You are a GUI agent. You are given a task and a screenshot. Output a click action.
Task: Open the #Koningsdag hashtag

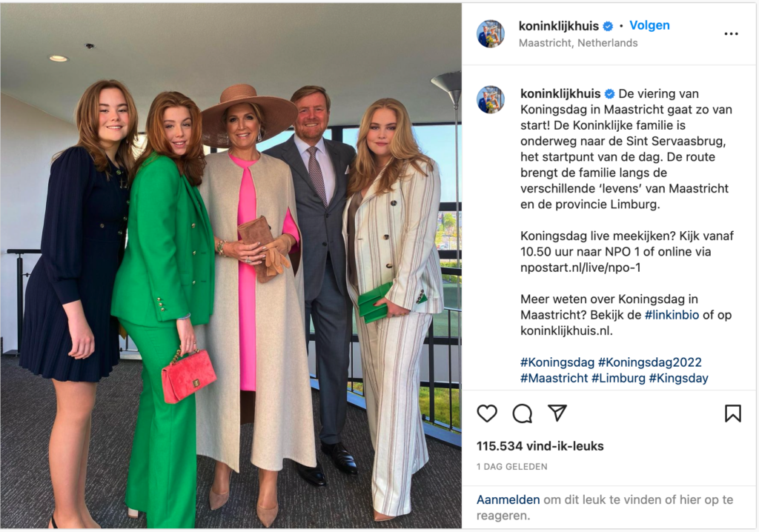click(557, 362)
